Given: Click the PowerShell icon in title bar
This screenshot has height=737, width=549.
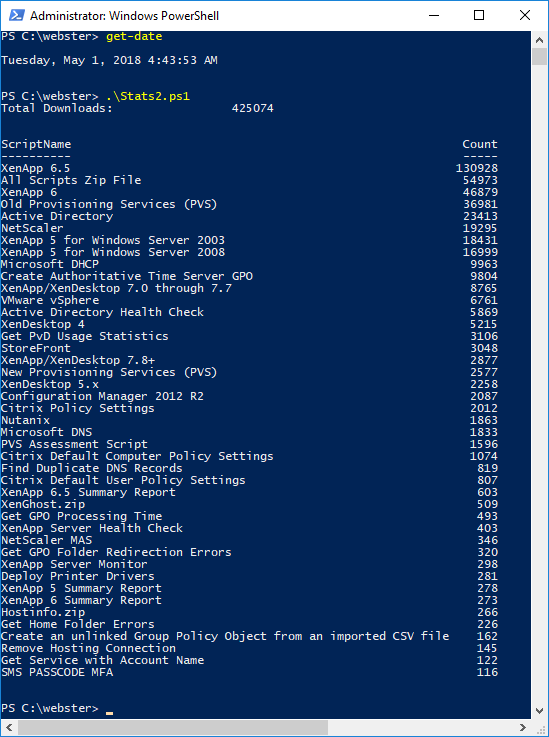Looking at the screenshot, I should (x=17, y=16).
